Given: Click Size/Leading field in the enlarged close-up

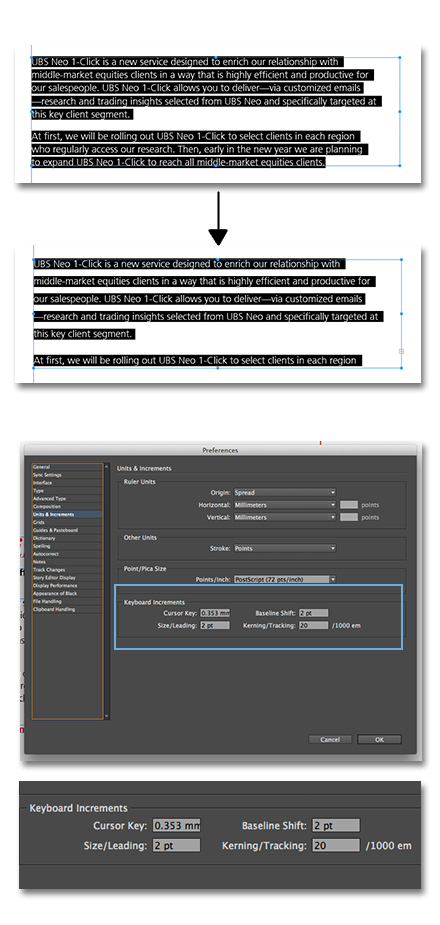Looking at the screenshot, I should (x=177, y=845).
